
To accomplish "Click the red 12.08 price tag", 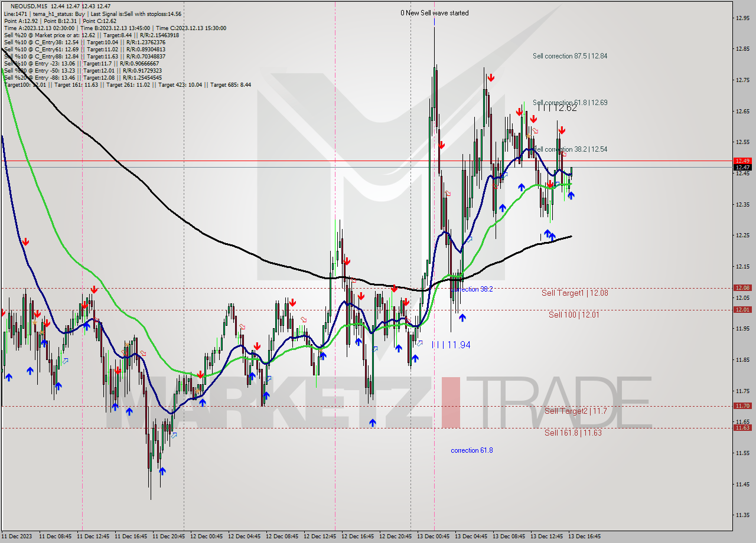I will tap(742, 288).
